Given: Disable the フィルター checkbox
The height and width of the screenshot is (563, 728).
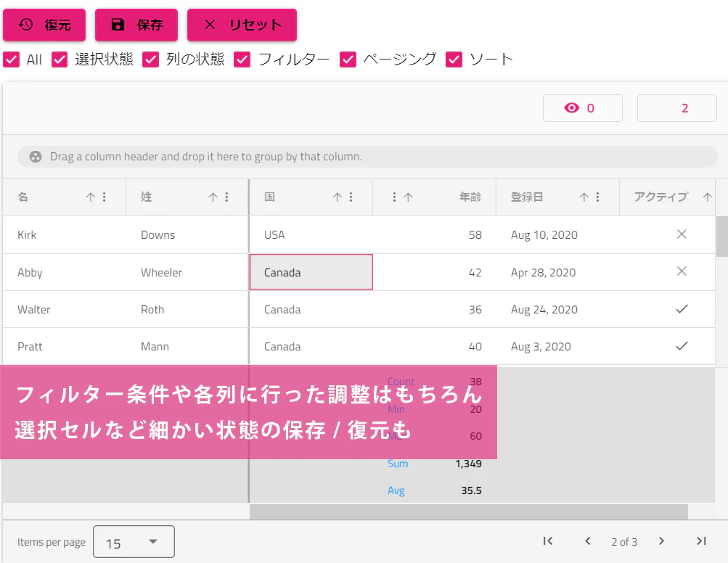Looking at the screenshot, I should click(242, 59).
